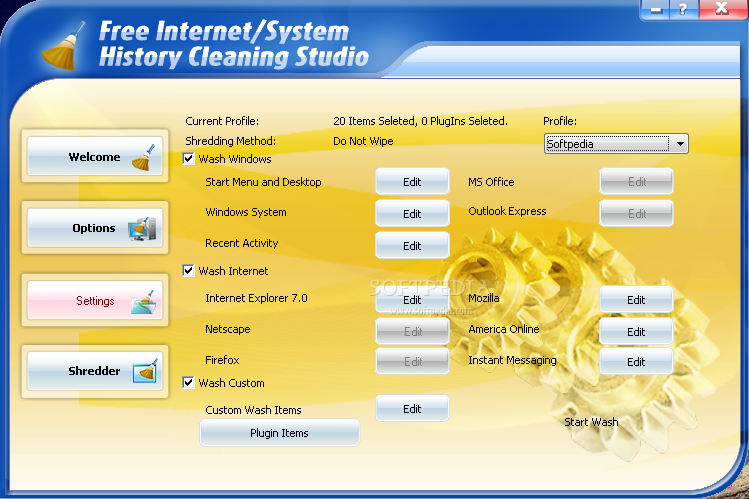Edit Recent Activity wash items

412,245
